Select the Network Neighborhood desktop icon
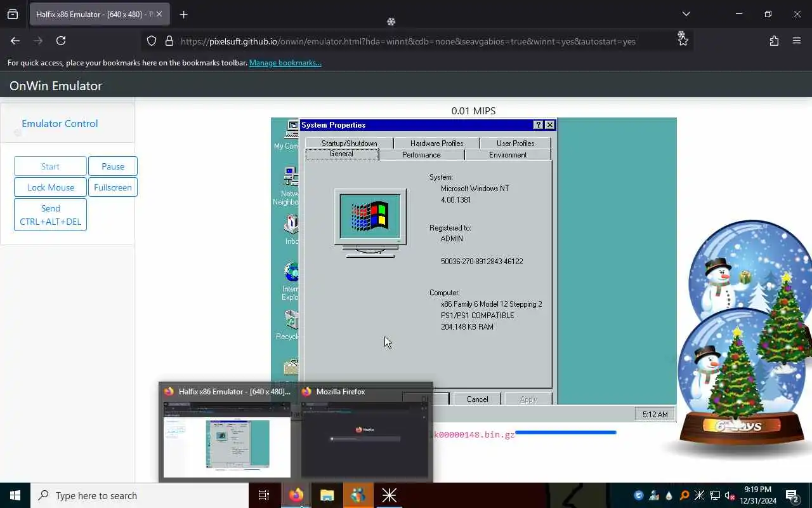This screenshot has height=508, width=812. tap(289, 186)
